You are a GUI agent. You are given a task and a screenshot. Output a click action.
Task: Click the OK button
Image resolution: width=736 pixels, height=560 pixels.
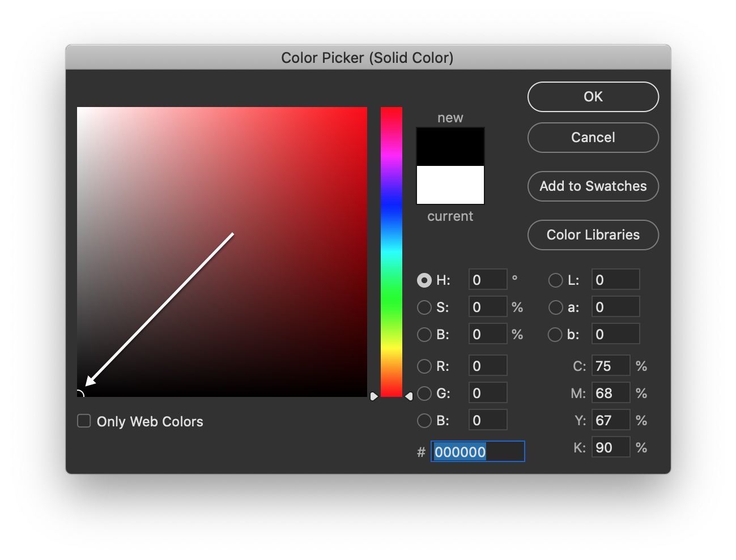pos(593,97)
